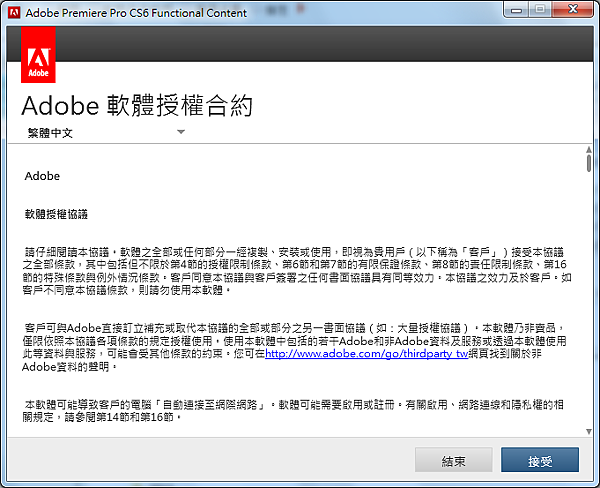Click the Adobe icon in the title bar
600x488 pixels.
[14, 13]
